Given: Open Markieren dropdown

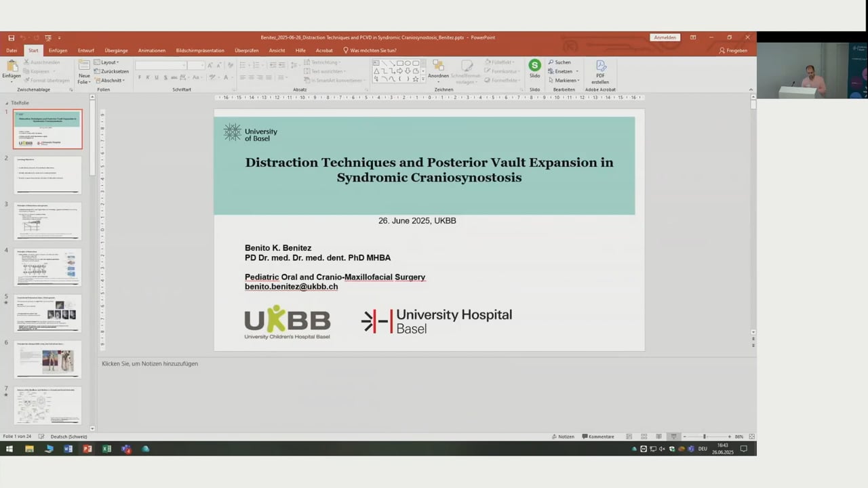Looking at the screenshot, I should click(564, 80).
